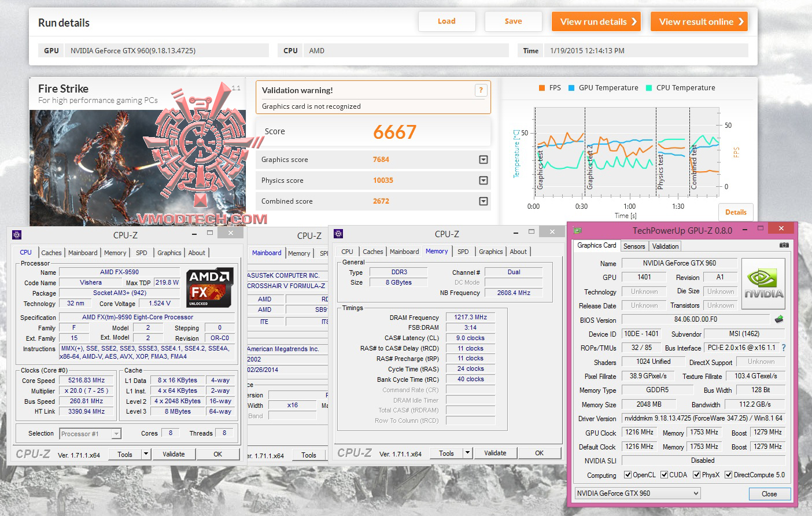812x516 pixels.
Task: Click the Max TDP value 219.8 W
Action: pos(167,282)
